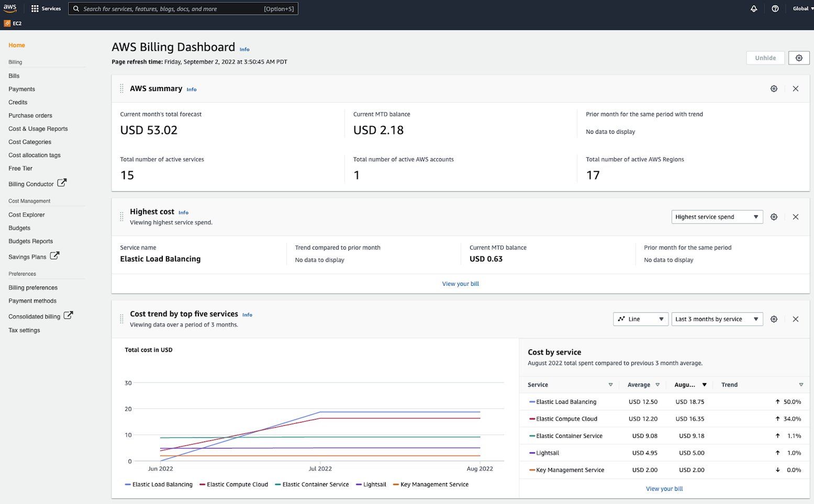Open settings gear on Cost trend widget

tap(774, 319)
